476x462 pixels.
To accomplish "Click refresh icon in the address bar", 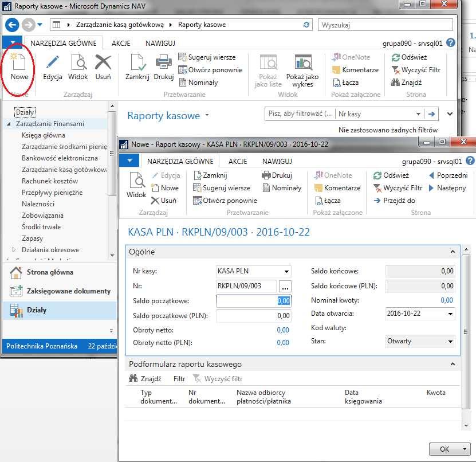I will pos(306,25).
